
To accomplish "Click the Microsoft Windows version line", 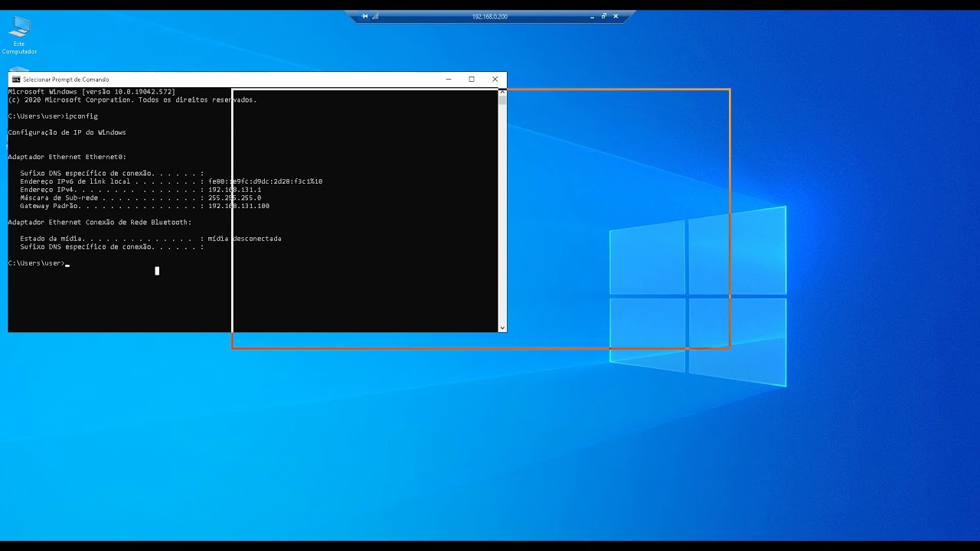I will tap(92, 92).
